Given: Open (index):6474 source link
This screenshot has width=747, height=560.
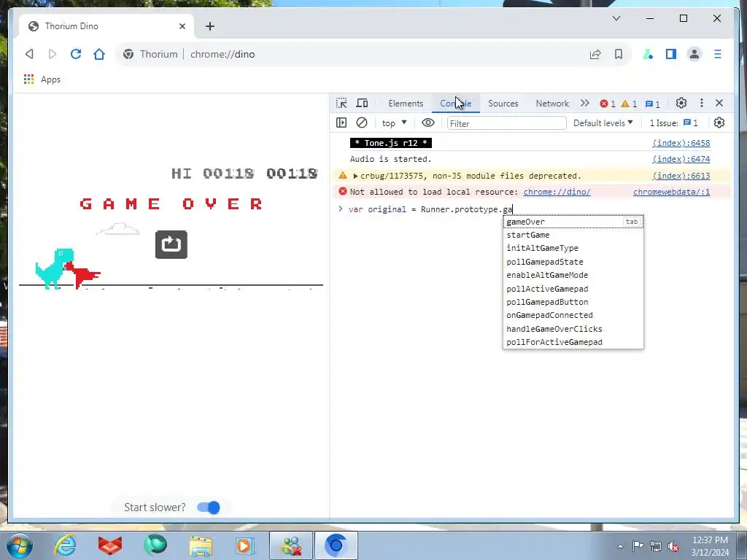Looking at the screenshot, I should [x=681, y=159].
